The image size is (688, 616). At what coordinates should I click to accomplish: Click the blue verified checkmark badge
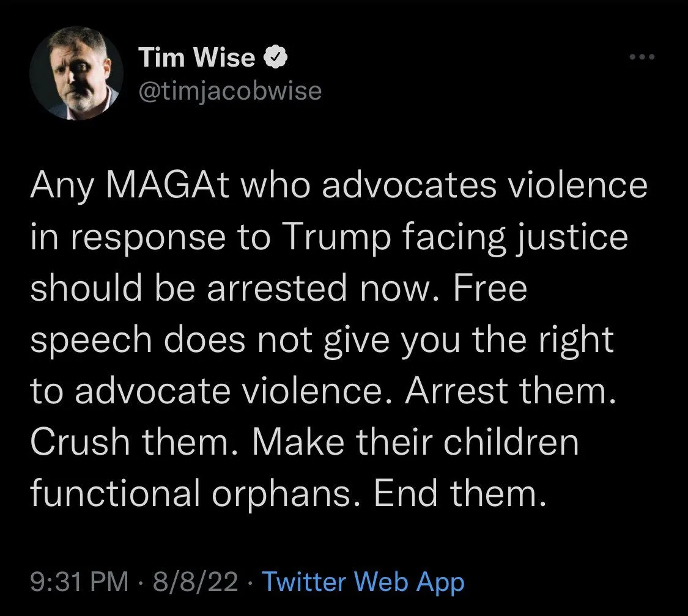(276, 57)
